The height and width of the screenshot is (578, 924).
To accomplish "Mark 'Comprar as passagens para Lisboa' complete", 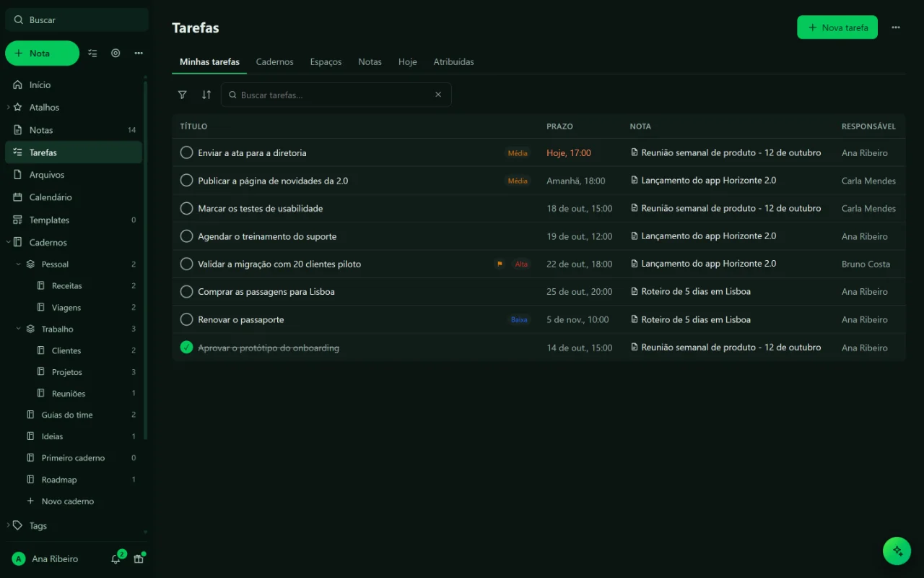I will 186,292.
